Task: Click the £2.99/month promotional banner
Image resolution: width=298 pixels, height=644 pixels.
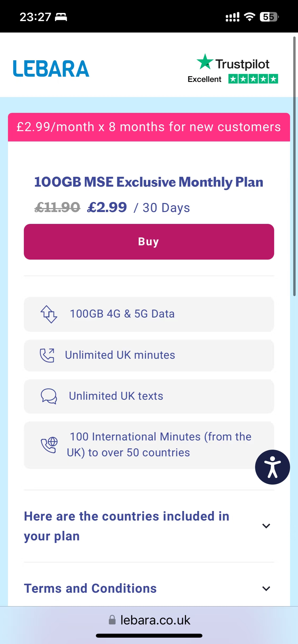Action: point(149,127)
